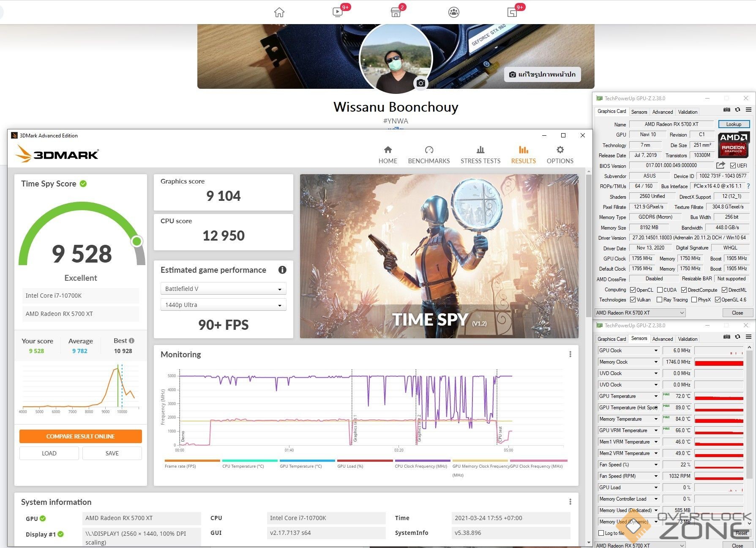This screenshot has width=756, height=548.
Task: Go to Stress Tests section
Action: 480,155
